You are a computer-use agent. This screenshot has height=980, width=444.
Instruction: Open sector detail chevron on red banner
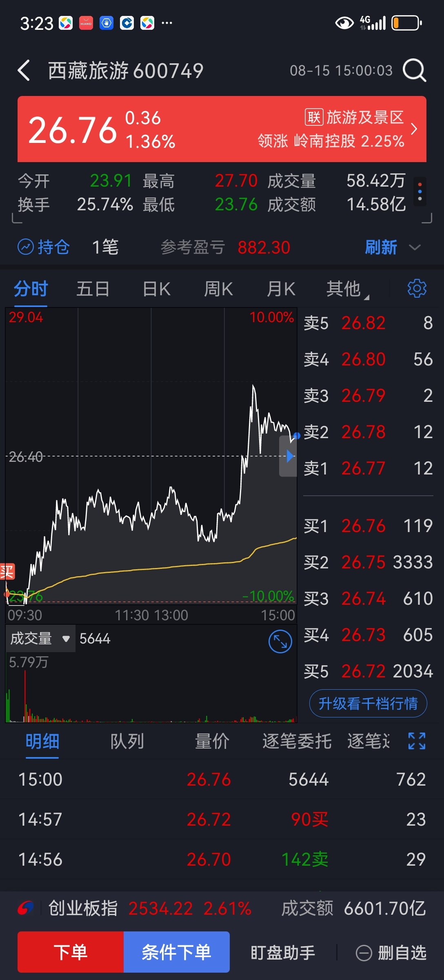tap(414, 129)
